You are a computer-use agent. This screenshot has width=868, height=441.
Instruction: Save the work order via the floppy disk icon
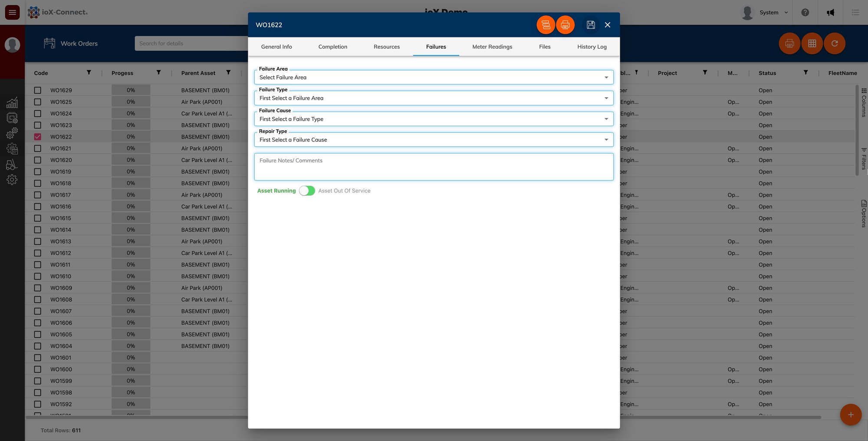pos(590,25)
